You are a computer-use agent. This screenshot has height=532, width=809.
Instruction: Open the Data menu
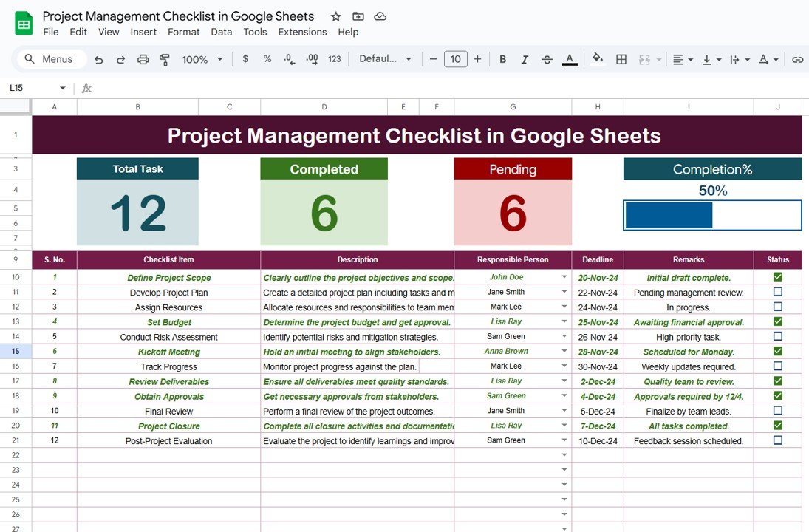(x=222, y=32)
